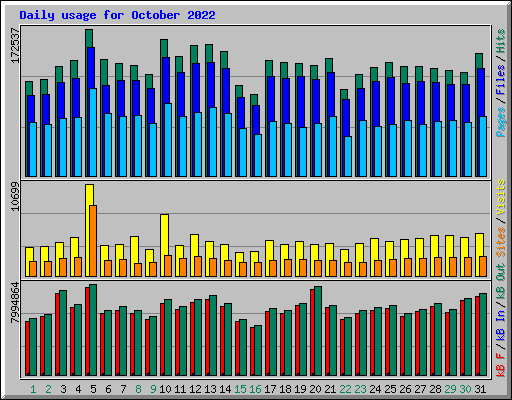Select day 10 on the x-axis
Viewport: 512px width, 400px height.
(165, 389)
